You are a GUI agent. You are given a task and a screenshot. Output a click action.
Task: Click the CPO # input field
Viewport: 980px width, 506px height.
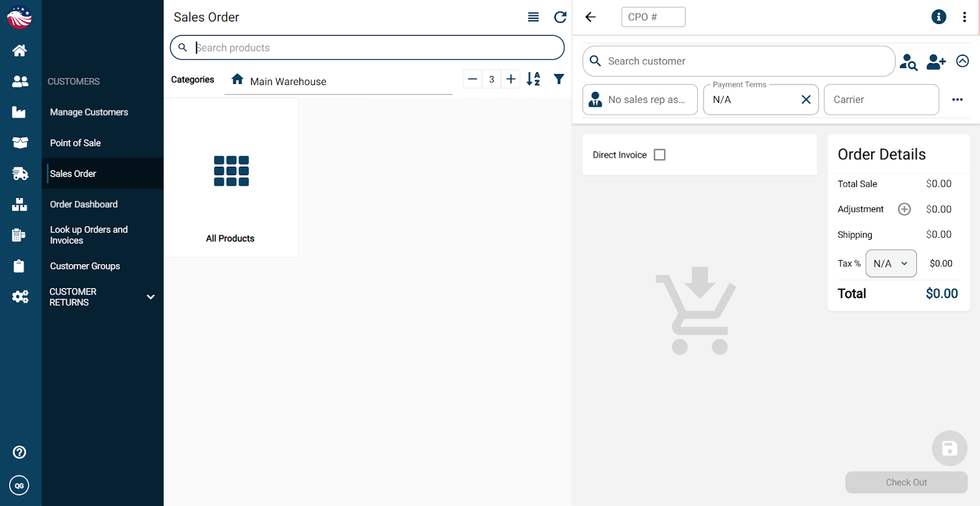(654, 17)
